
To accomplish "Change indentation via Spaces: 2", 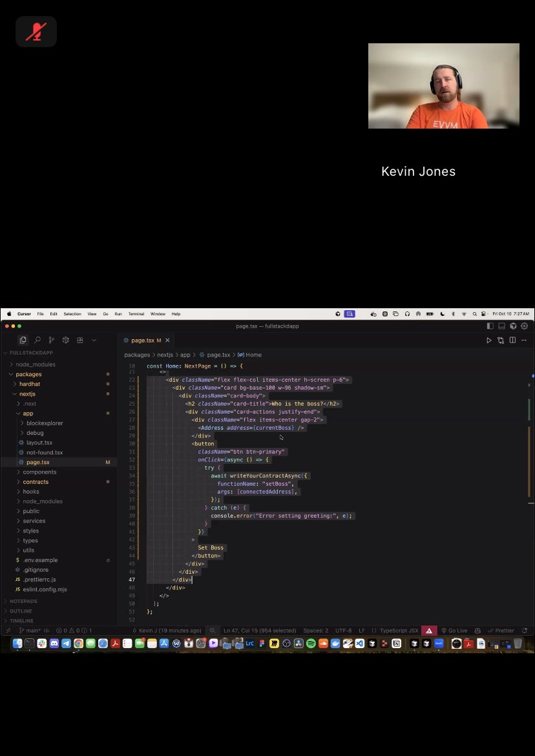I will coord(316,631).
